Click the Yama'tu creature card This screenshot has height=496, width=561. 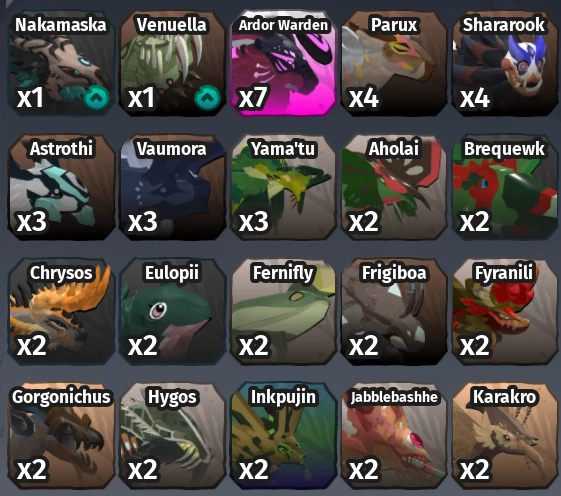coord(283,187)
